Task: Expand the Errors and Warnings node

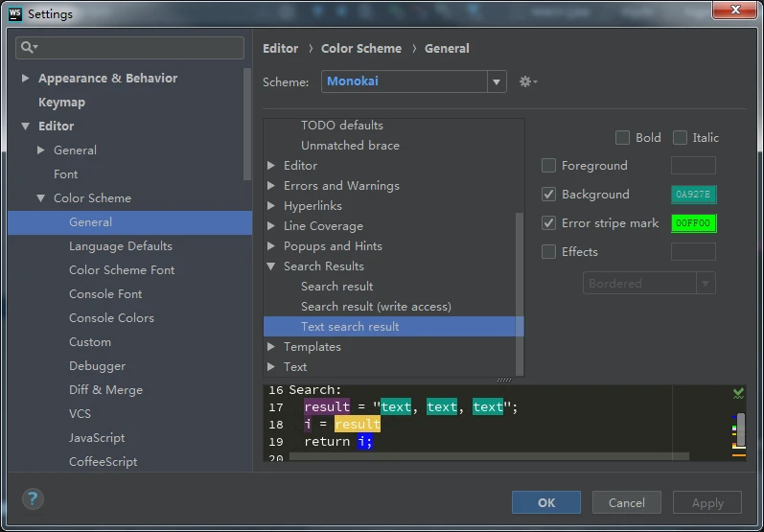Action: tap(272, 186)
